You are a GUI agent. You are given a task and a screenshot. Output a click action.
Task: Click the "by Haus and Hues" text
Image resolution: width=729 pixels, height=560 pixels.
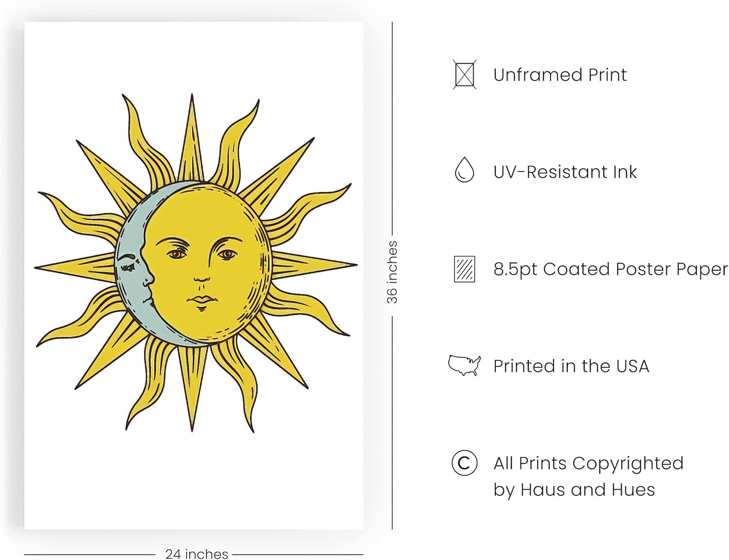coord(574,490)
